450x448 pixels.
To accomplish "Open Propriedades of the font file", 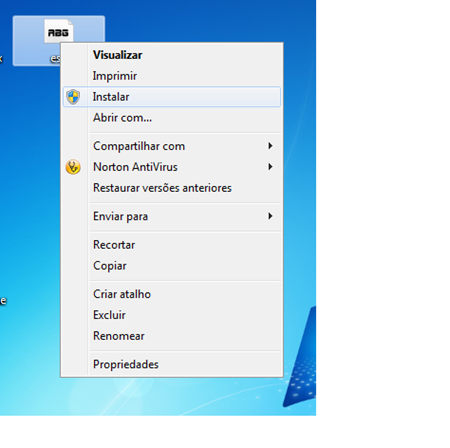I will click(x=172, y=364).
